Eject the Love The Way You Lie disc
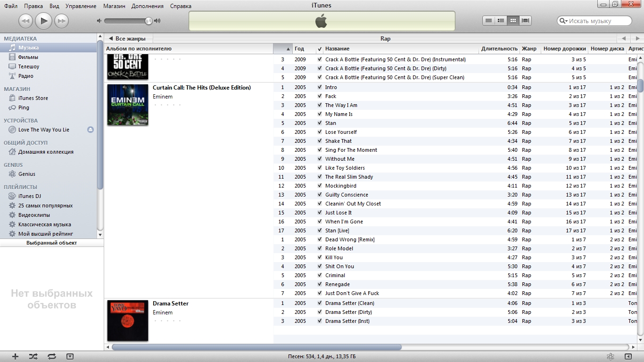The image size is (644, 362). click(x=91, y=130)
